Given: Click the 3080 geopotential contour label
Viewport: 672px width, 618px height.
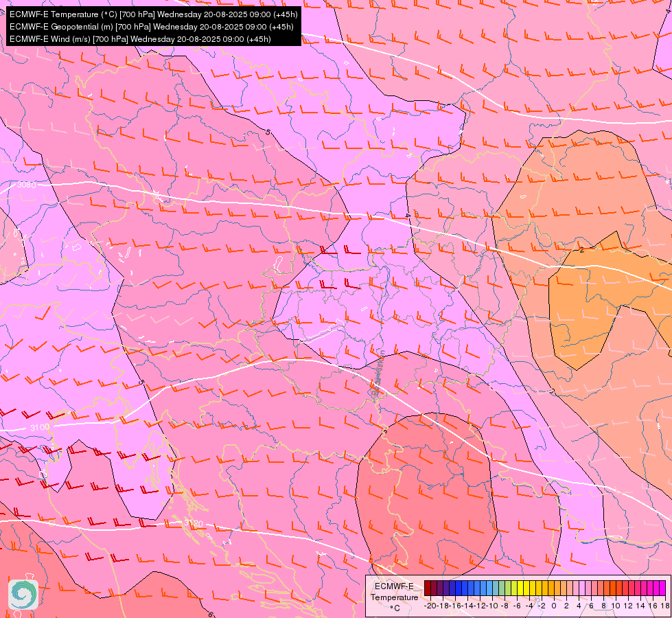Looking at the screenshot, I should tap(27, 185).
